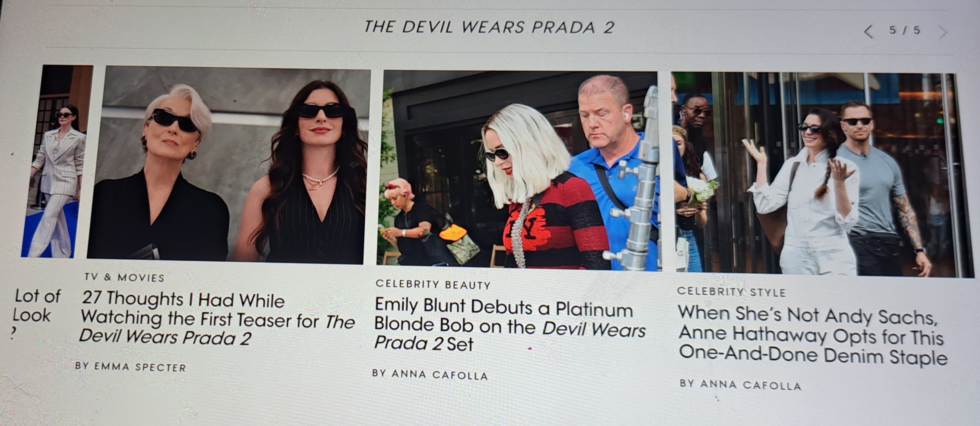Open the 27 Thoughts teaser article headline

218,318
